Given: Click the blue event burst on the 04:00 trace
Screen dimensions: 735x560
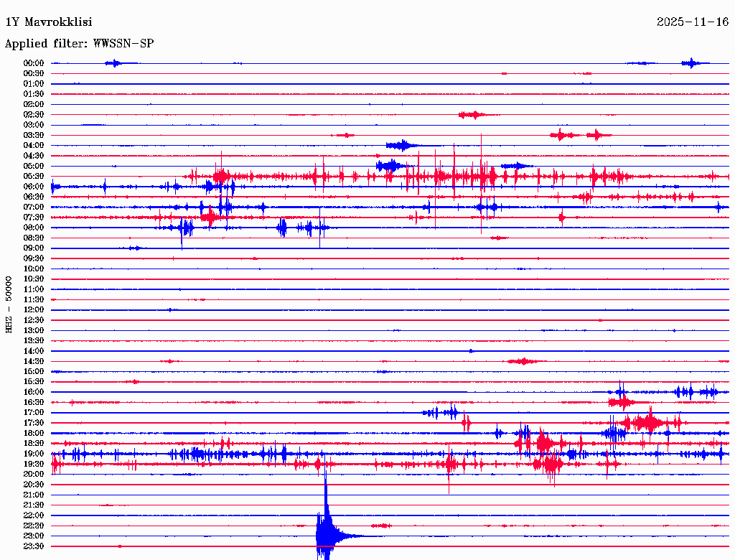Looking at the screenshot, I should pyautogui.click(x=402, y=146).
